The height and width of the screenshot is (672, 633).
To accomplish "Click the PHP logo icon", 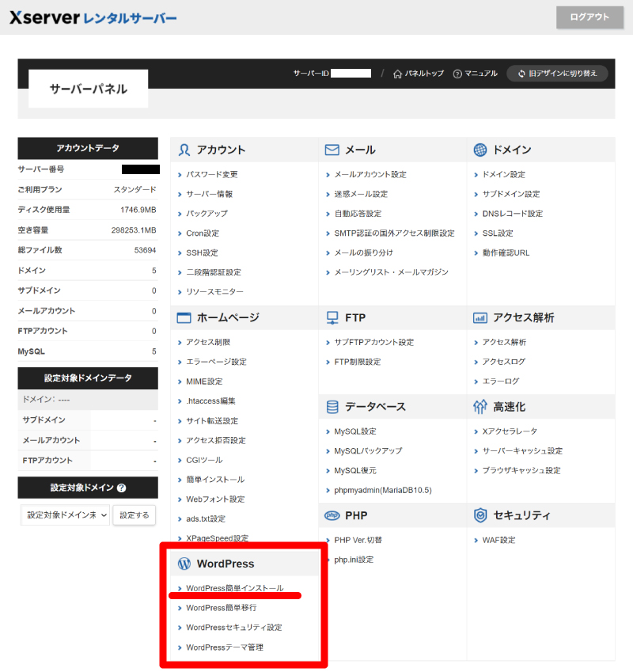I will tap(332, 515).
